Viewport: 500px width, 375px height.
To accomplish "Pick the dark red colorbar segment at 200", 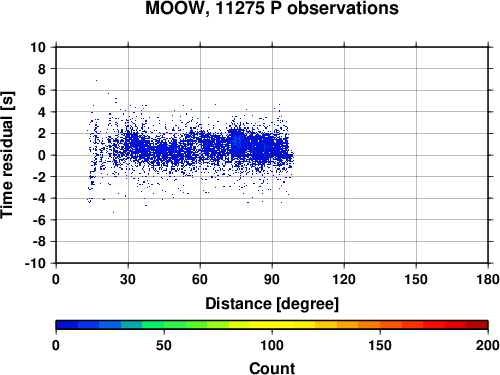I will click(x=477, y=325).
